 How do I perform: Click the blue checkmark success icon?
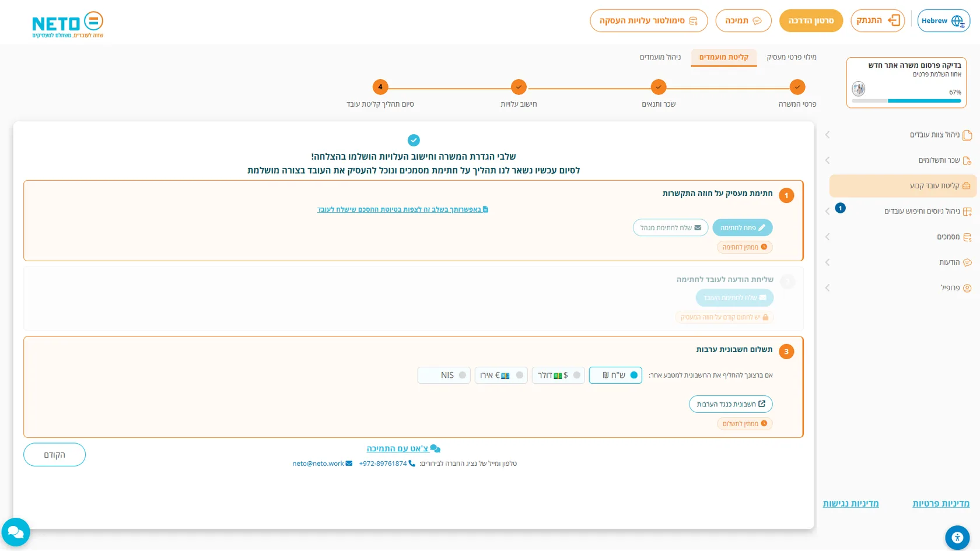pyautogui.click(x=414, y=141)
